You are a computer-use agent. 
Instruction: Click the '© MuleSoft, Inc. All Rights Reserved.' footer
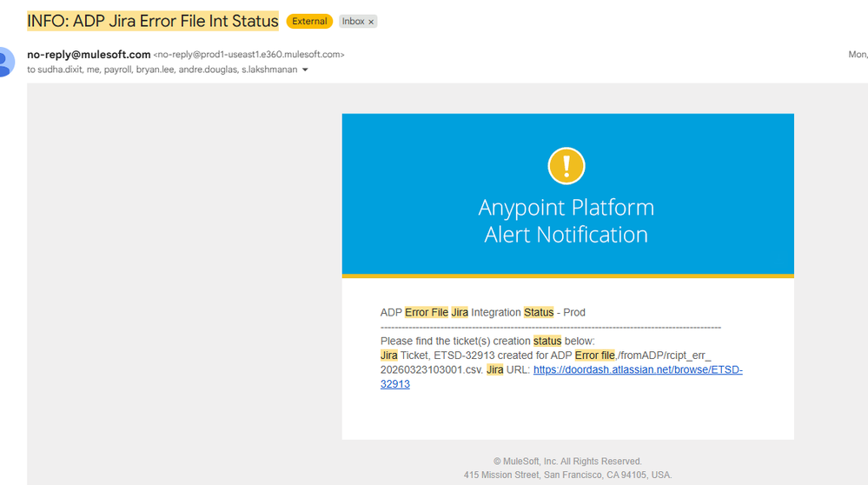click(x=567, y=462)
